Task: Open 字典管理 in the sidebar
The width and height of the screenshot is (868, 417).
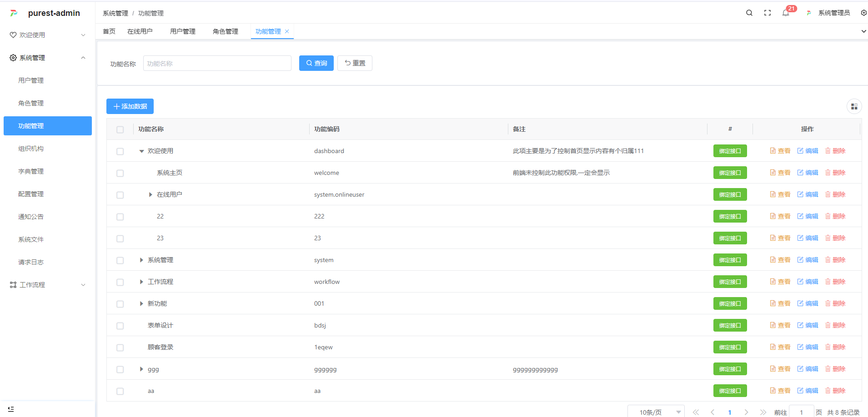Action: click(31, 171)
